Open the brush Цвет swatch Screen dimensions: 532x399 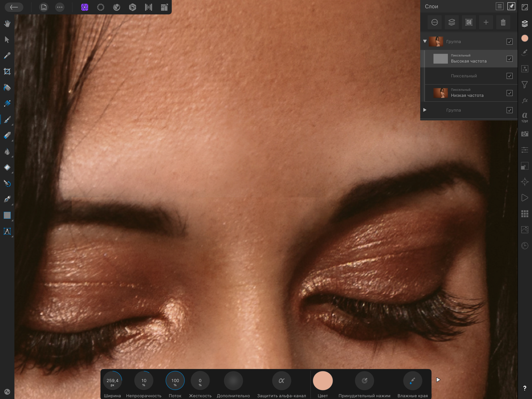click(x=322, y=380)
